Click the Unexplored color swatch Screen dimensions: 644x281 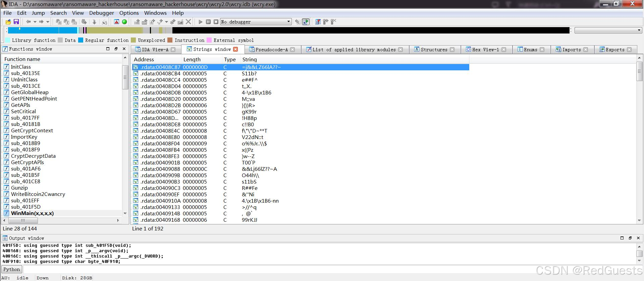pos(133,40)
